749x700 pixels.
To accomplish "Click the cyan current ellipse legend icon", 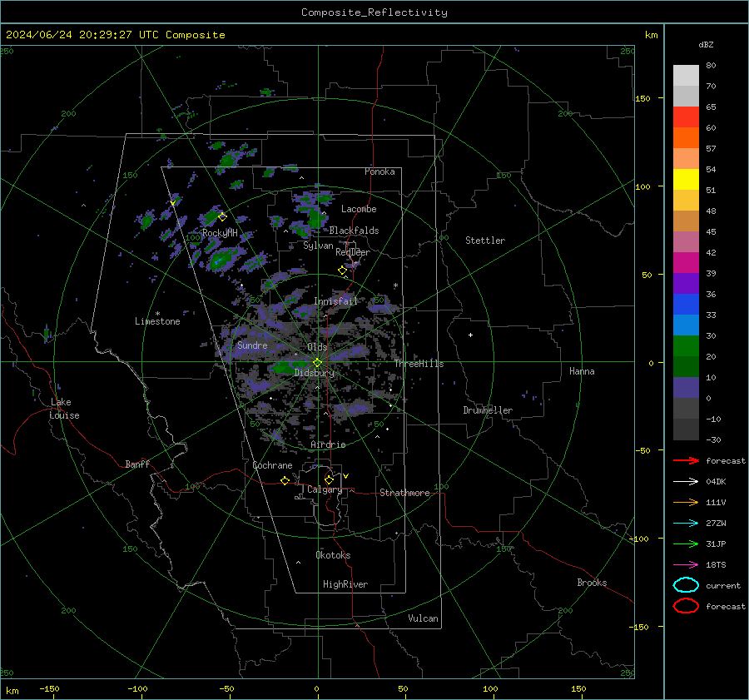I will [686, 585].
